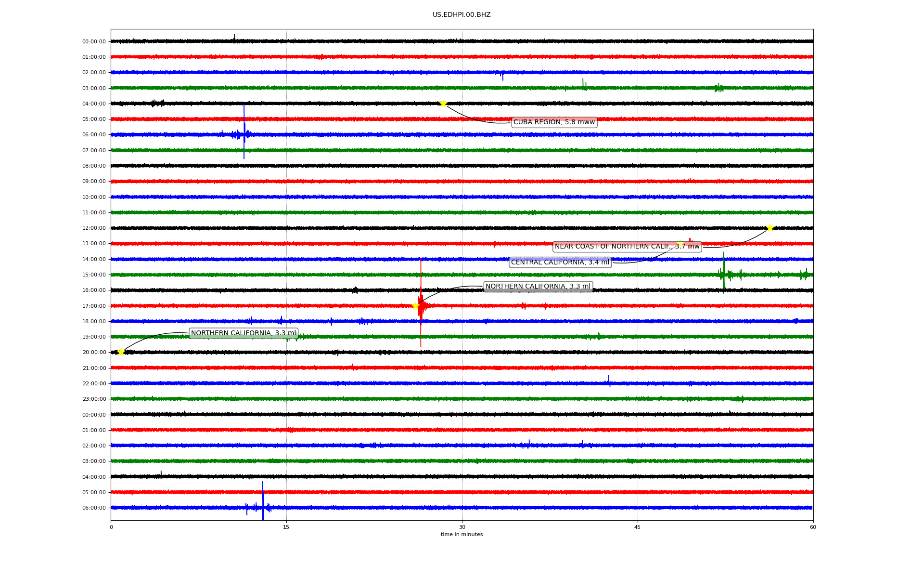The height and width of the screenshot is (578, 924).
Task: Click the 45 tick label on the x-axis
Action: click(638, 527)
